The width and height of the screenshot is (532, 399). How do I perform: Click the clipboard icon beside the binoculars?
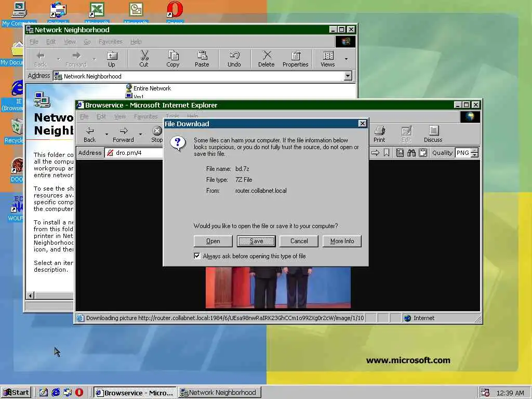[423, 153]
